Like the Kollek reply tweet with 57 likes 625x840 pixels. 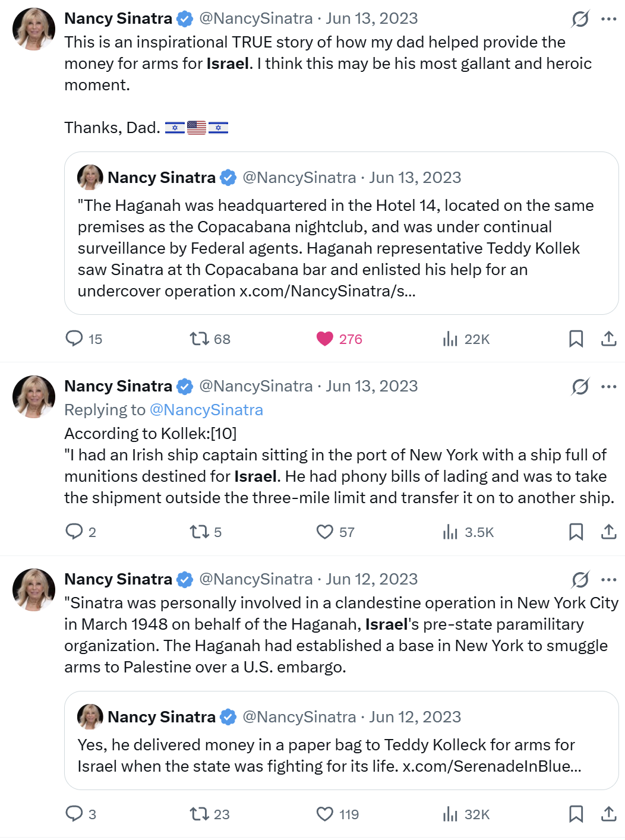click(x=325, y=532)
